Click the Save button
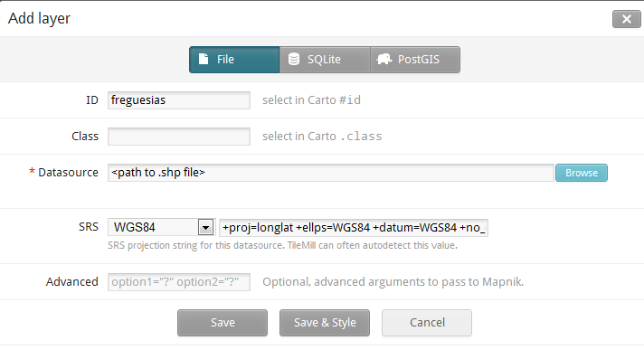The width and height of the screenshot is (644, 350). 223,323
